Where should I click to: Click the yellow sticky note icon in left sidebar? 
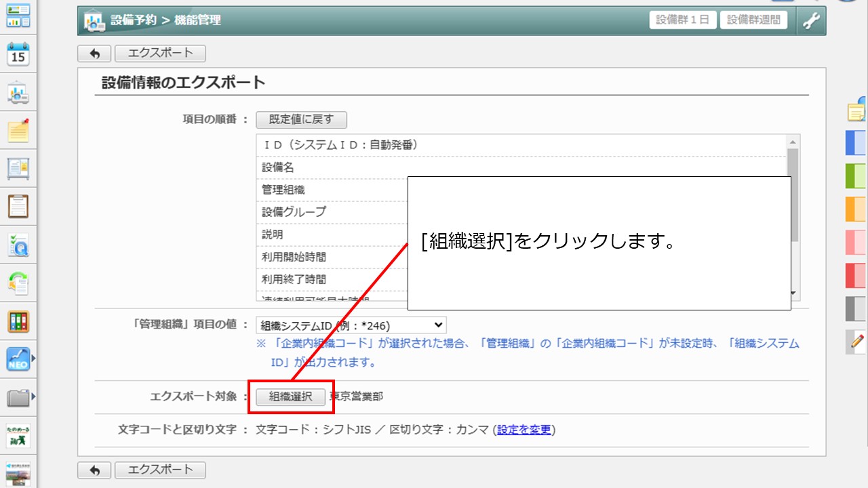(18, 130)
